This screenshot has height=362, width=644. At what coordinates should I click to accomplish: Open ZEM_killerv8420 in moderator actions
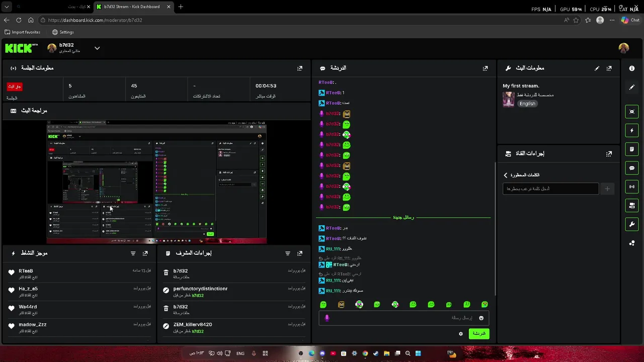[x=193, y=325]
